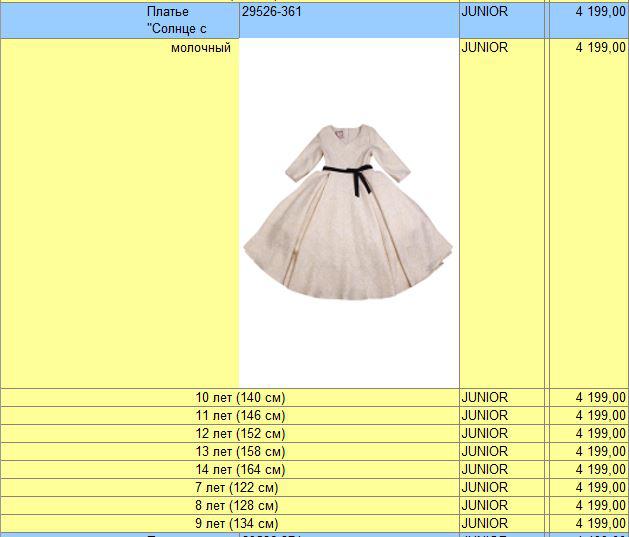This screenshot has height=537, width=629.
Task: Select the JUNIOR cell for 14 лет (164 см)
Action: point(485,470)
